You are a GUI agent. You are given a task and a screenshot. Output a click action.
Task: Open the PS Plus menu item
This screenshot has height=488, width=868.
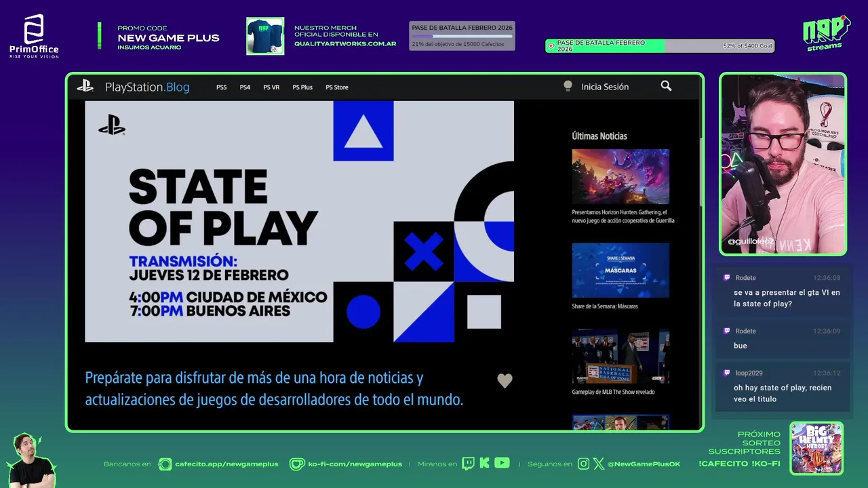pyautogui.click(x=302, y=87)
